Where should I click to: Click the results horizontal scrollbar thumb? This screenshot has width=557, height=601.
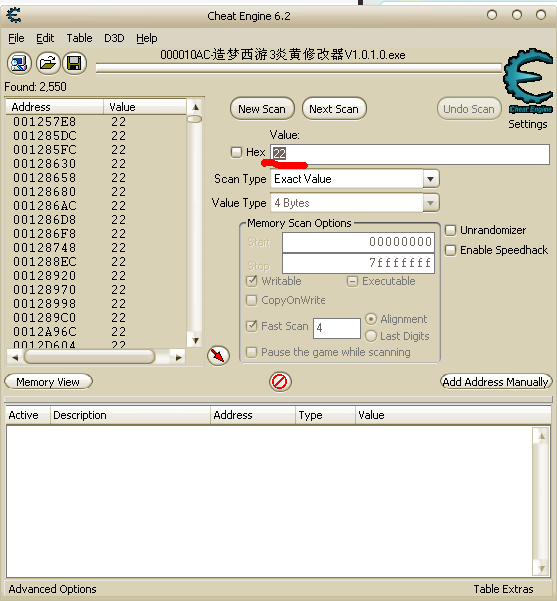(89, 357)
